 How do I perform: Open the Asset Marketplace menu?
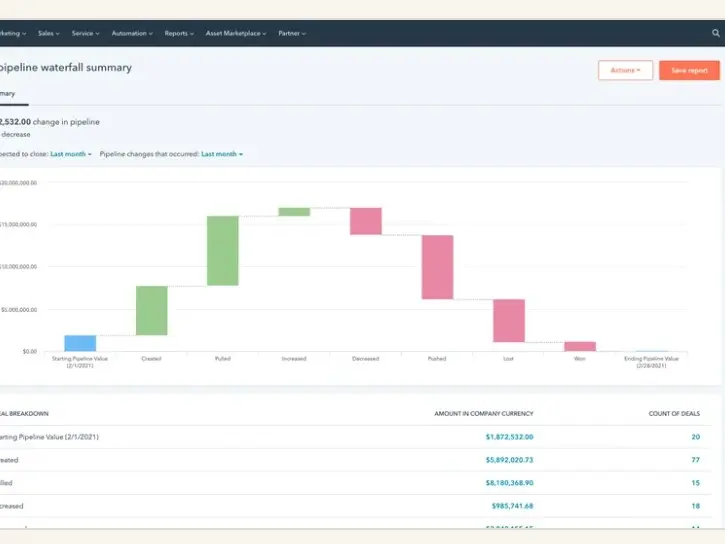pyautogui.click(x=236, y=33)
